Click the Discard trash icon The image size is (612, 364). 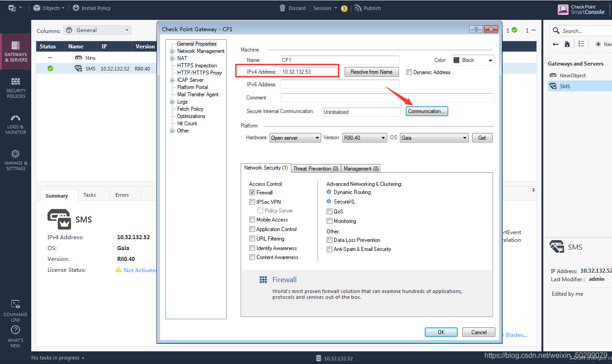[x=283, y=8]
